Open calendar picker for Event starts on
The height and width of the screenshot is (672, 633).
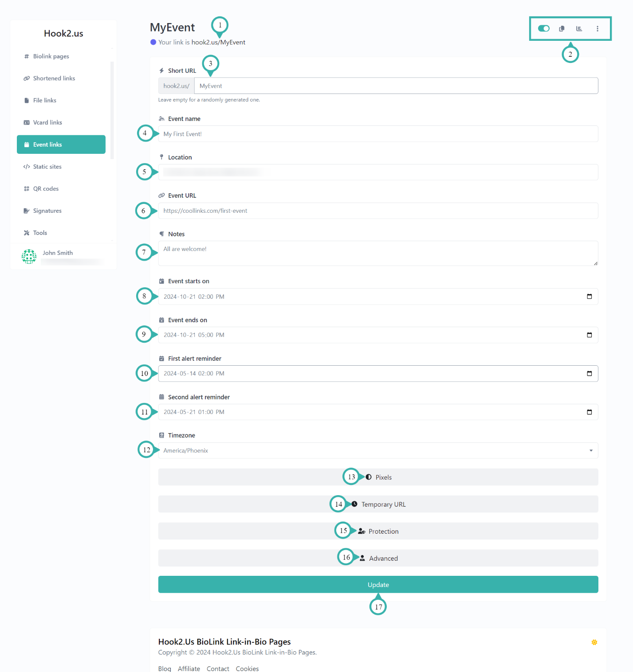[x=589, y=297]
